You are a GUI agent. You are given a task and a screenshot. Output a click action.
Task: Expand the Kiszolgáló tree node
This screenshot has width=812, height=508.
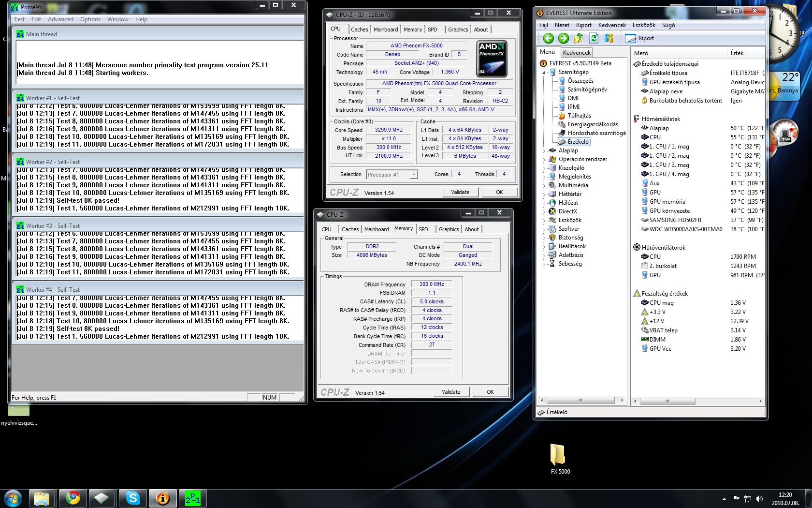click(x=544, y=168)
